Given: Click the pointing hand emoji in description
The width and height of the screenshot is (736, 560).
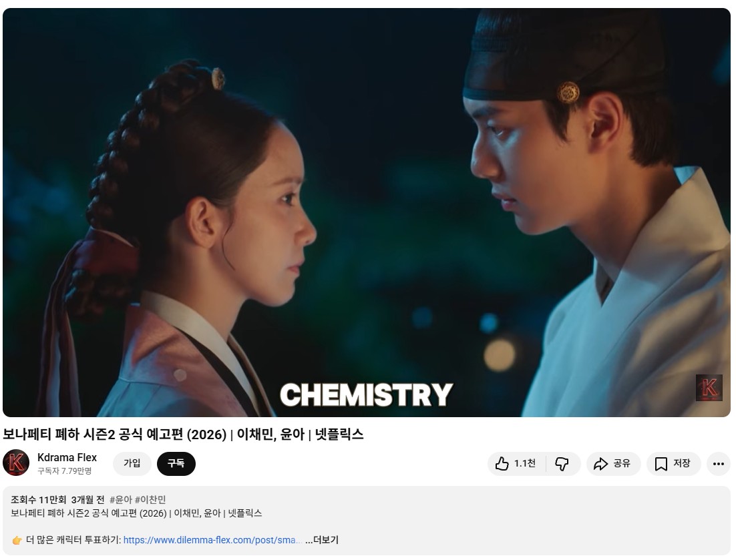Looking at the screenshot, I should [17, 540].
